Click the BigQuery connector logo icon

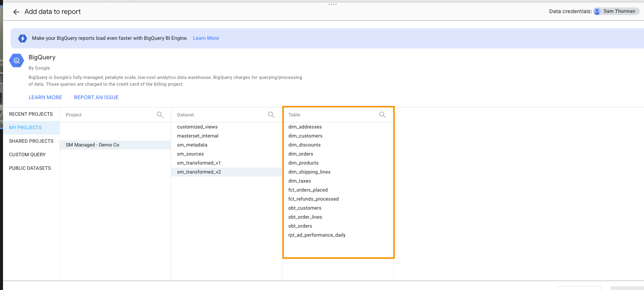[17, 60]
